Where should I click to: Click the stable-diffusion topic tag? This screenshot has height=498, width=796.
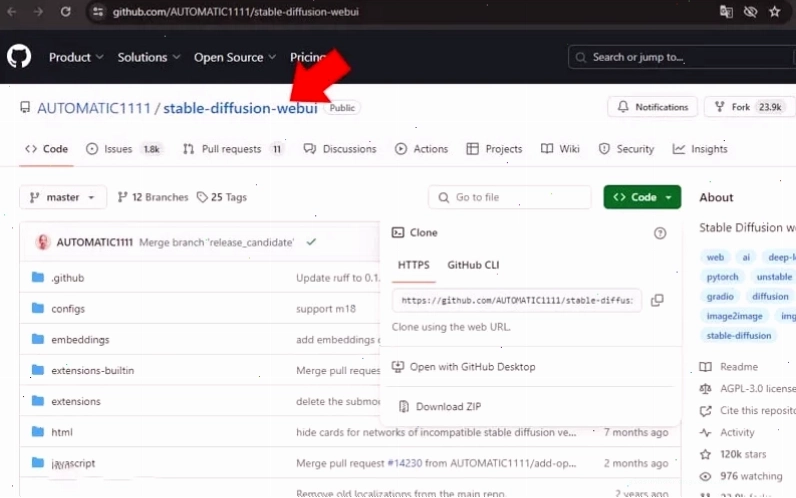click(x=739, y=336)
